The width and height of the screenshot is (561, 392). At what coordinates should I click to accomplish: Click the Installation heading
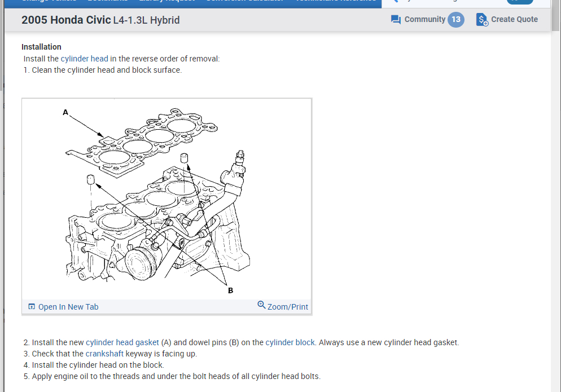click(x=41, y=47)
